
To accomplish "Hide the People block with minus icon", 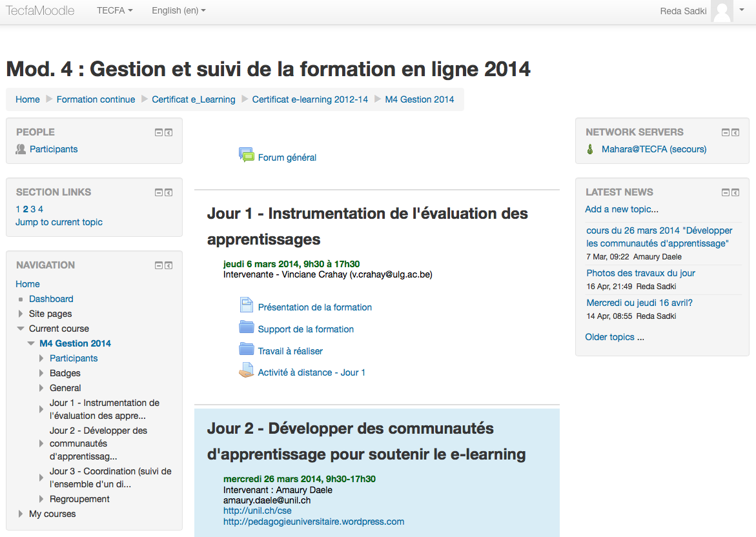I will point(159,132).
